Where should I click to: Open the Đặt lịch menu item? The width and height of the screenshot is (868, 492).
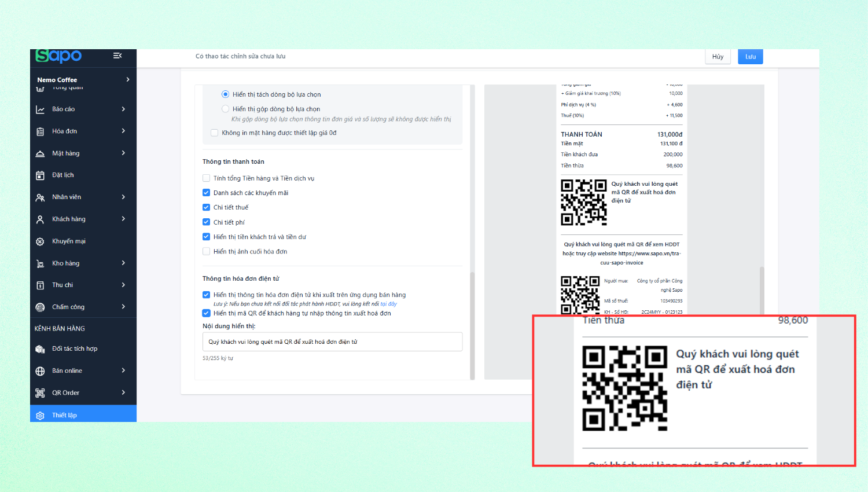pyautogui.click(x=83, y=175)
